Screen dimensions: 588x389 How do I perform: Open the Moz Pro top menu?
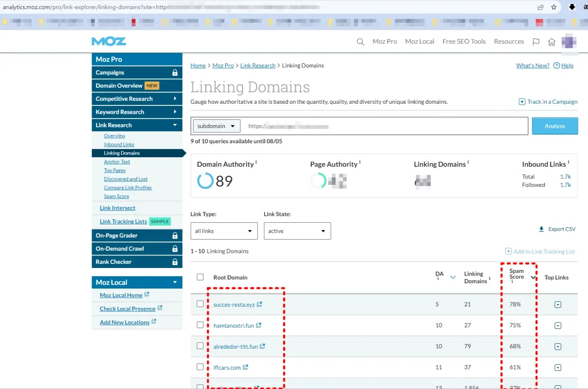(x=385, y=42)
